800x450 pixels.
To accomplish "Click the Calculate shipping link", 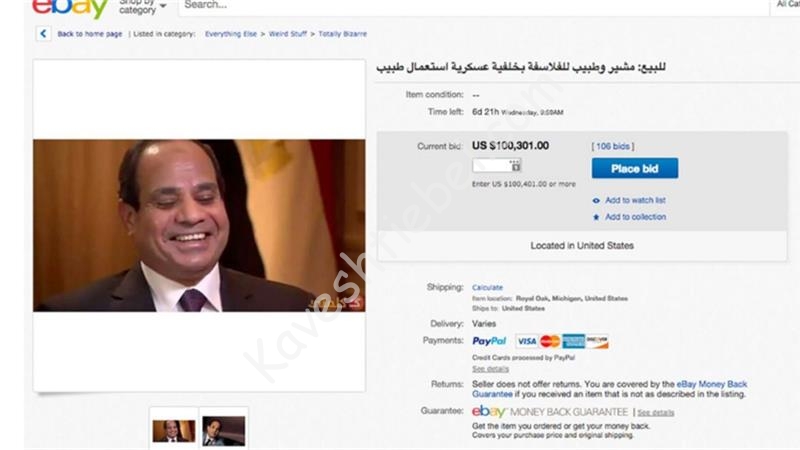I will click(x=487, y=287).
